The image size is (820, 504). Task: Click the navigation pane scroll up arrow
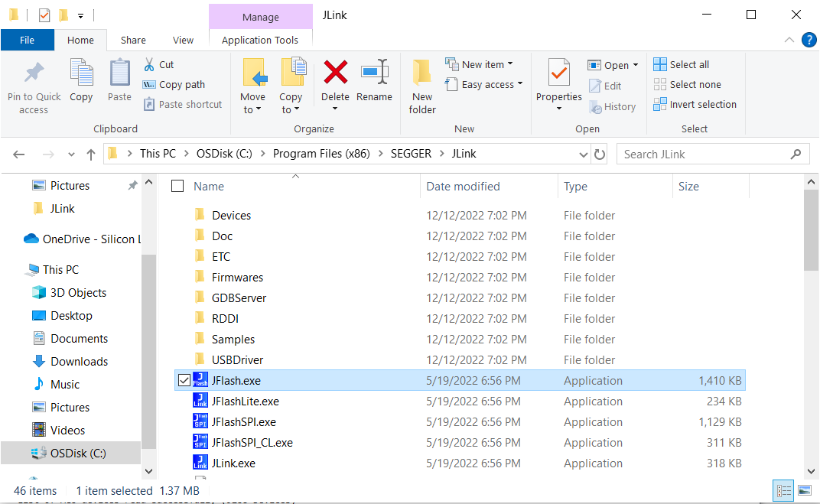click(148, 182)
